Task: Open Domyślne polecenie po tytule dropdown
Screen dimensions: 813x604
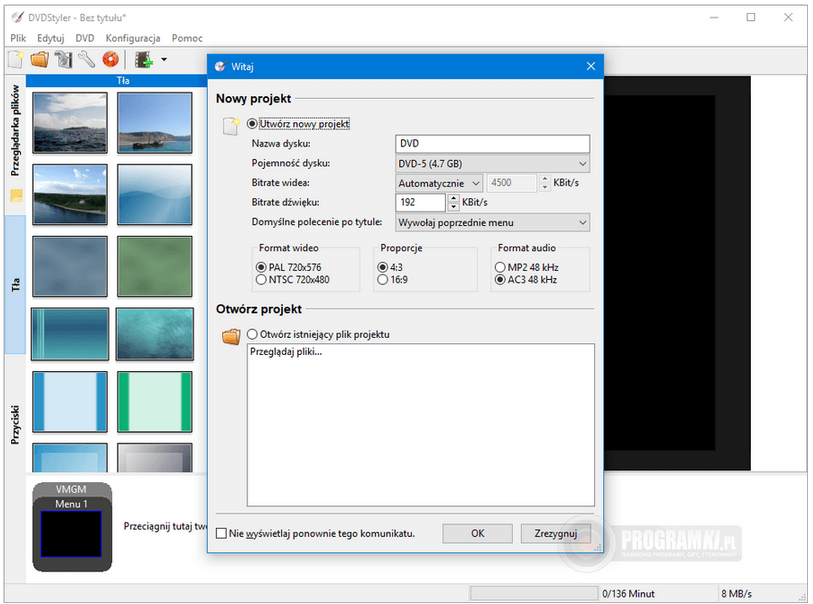Action: [x=492, y=222]
